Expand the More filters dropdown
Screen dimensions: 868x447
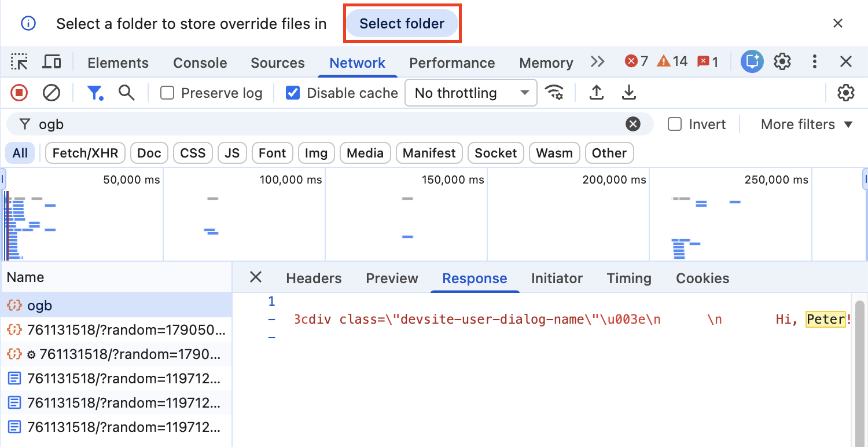pos(807,124)
